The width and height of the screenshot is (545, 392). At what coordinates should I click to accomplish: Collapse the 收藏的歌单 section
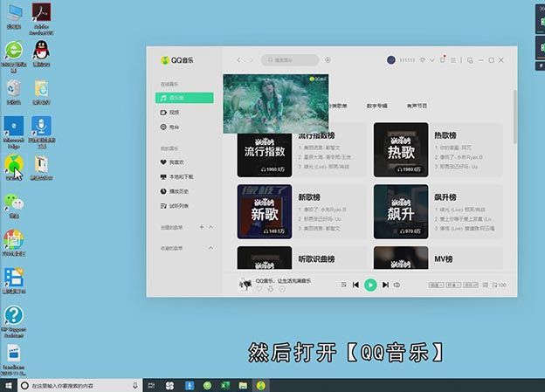click(211, 248)
